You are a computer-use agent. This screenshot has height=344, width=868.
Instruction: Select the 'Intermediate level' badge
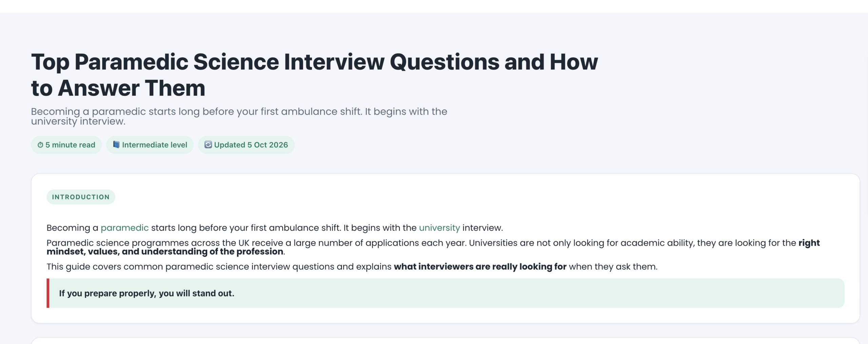click(150, 145)
